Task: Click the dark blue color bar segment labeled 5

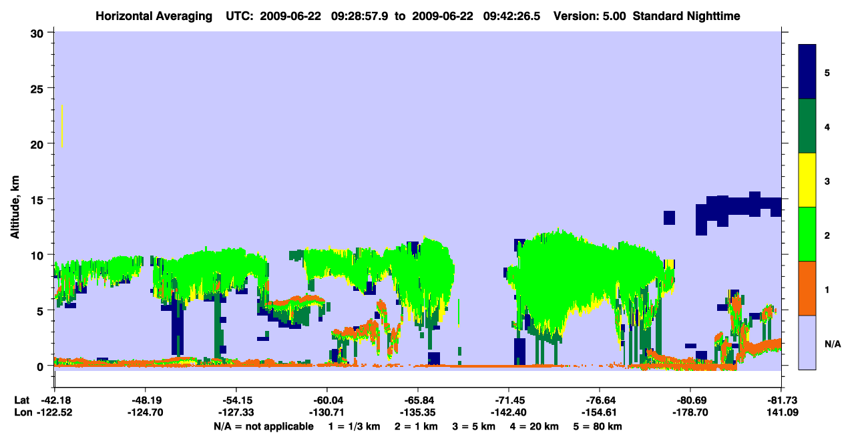Action: [807, 72]
